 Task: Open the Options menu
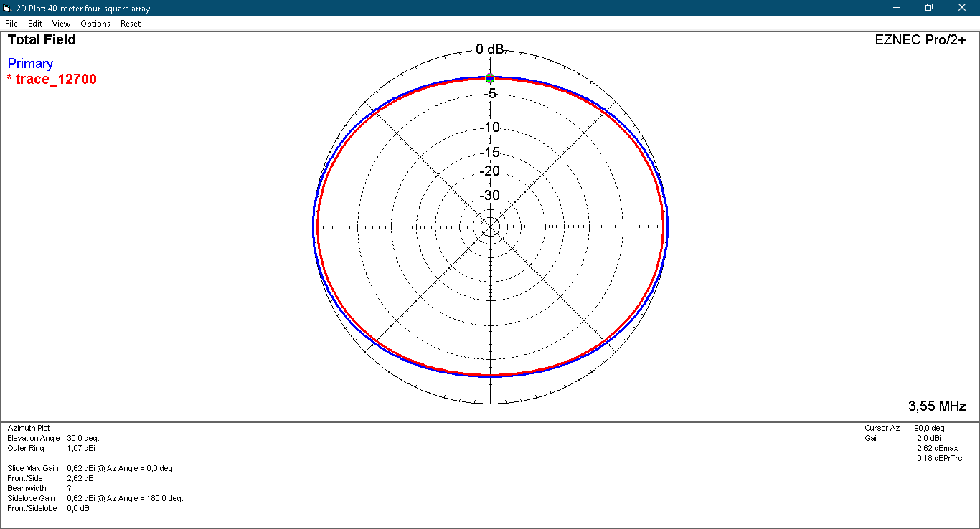pyautogui.click(x=95, y=24)
